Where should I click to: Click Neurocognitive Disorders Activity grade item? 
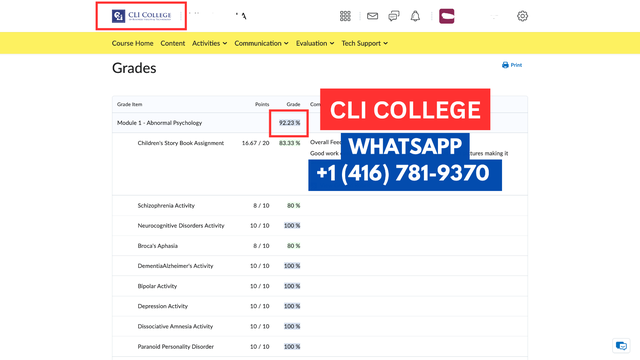tap(181, 225)
